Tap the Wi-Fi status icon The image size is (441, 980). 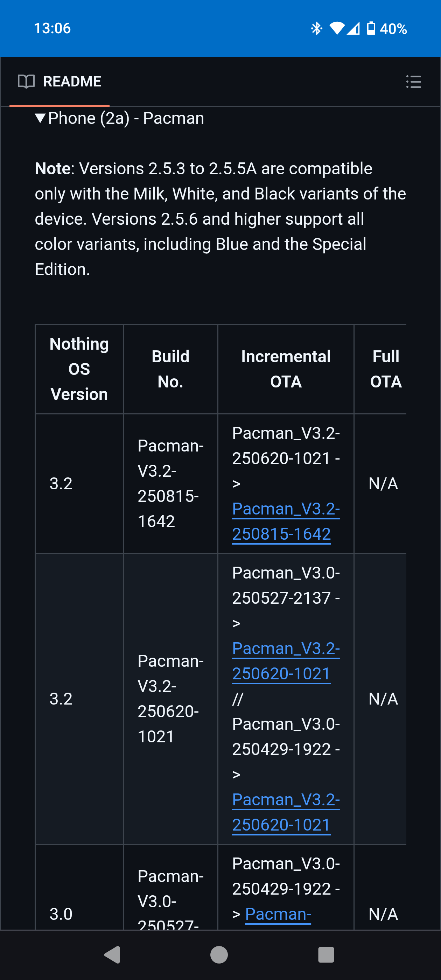click(337, 29)
